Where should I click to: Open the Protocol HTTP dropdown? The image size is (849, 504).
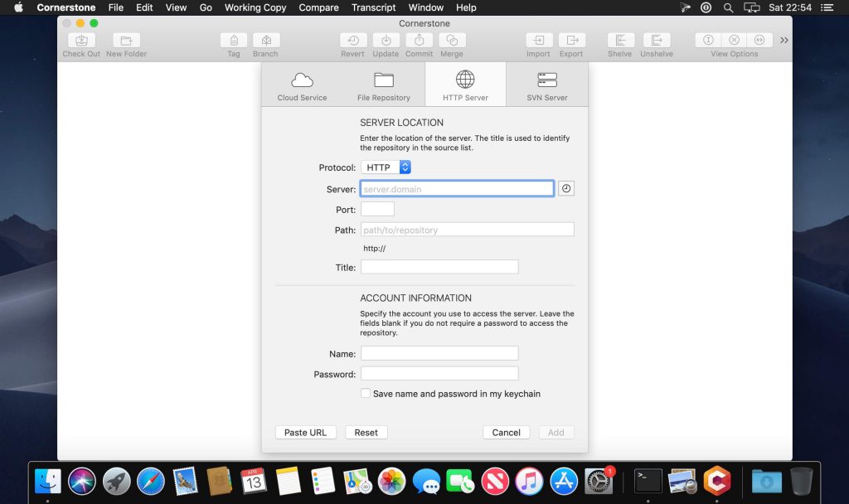[386, 167]
